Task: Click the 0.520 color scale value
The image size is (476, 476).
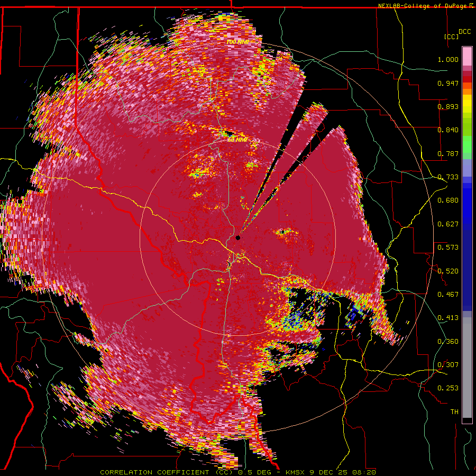Action: click(448, 271)
